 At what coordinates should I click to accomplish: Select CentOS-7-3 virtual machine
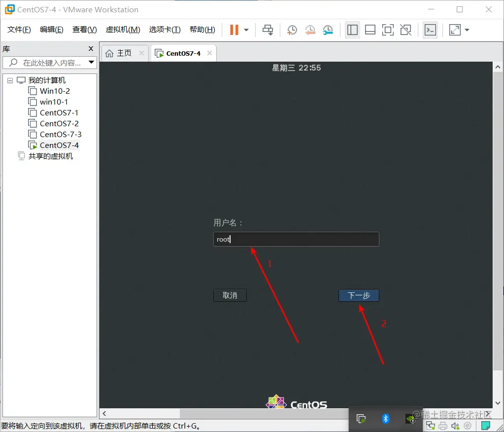pos(61,135)
